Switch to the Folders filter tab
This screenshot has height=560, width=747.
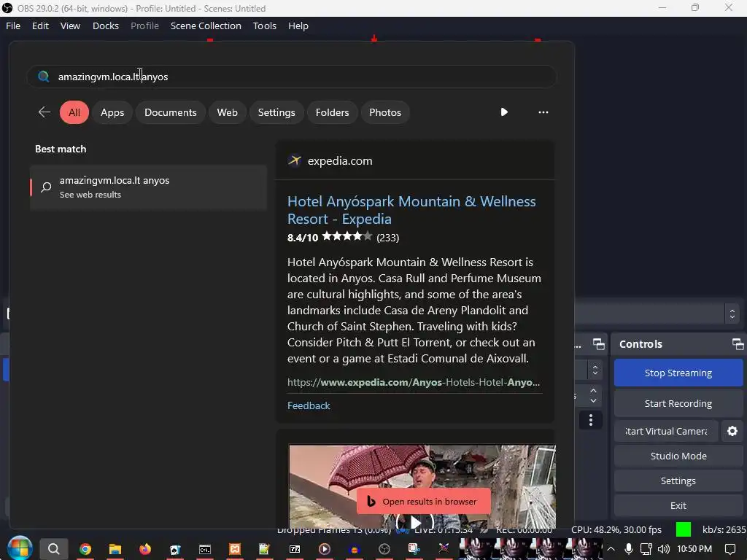333,112
